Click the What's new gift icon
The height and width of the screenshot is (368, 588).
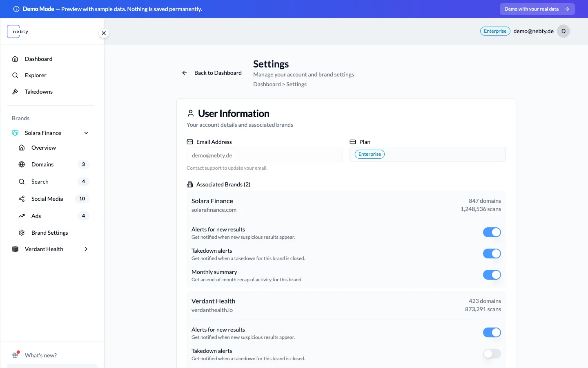pyautogui.click(x=16, y=355)
